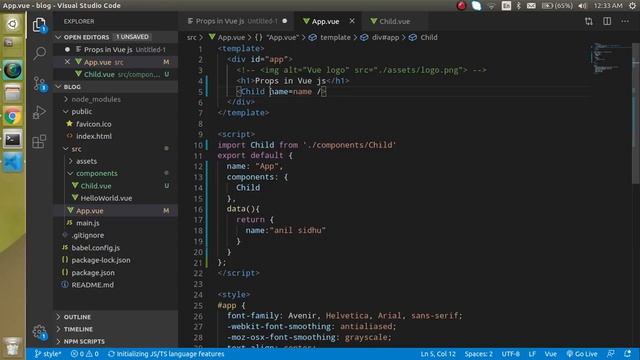The image size is (640, 360).
Task: Click line number 10 in gutter
Action: click(x=198, y=145)
